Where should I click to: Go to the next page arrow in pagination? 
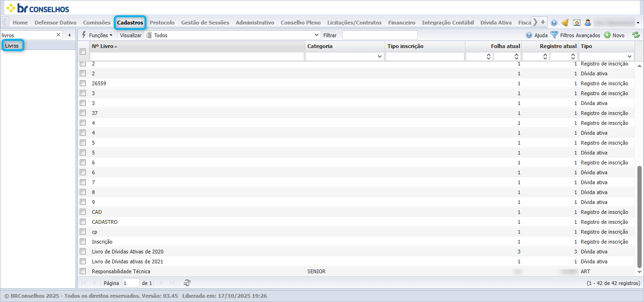click(162, 283)
